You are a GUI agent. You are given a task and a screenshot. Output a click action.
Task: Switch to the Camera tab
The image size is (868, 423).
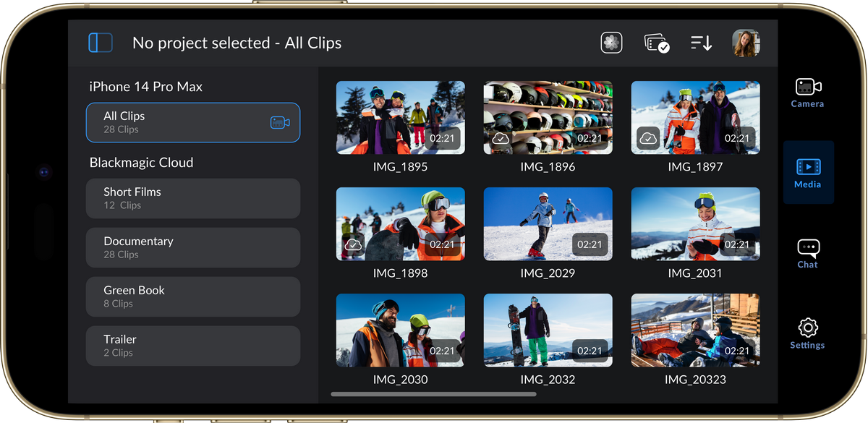pos(807,93)
